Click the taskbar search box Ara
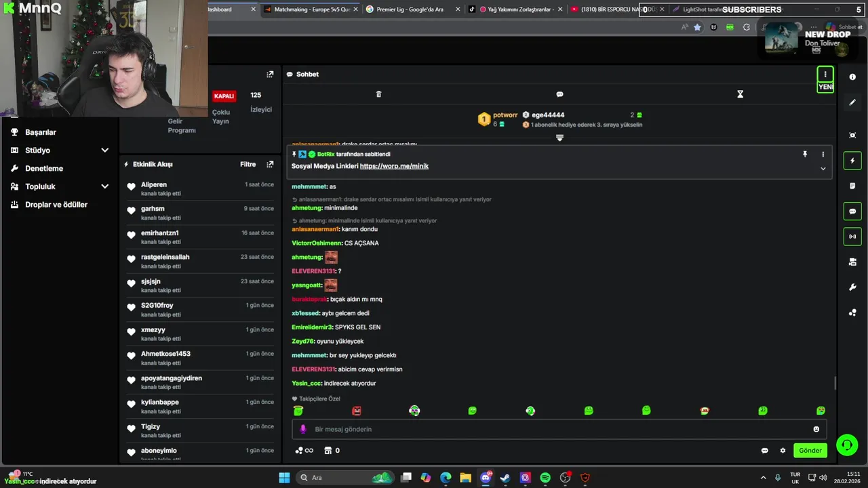The image size is (868, 488). 346,478
